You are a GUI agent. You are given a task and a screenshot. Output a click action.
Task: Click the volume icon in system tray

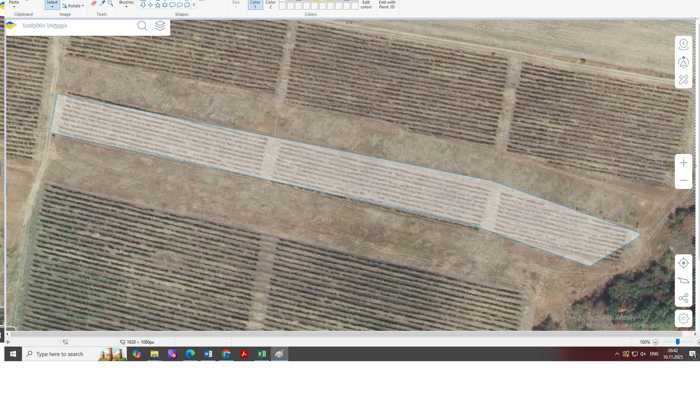click(x=643, y=354)
